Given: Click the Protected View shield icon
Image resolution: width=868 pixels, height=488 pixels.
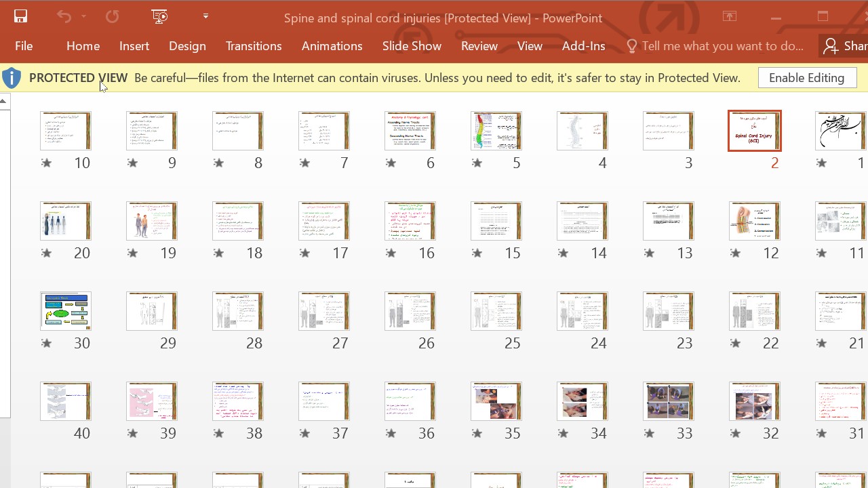Looking at the screenshot, I should coord(12,78).
